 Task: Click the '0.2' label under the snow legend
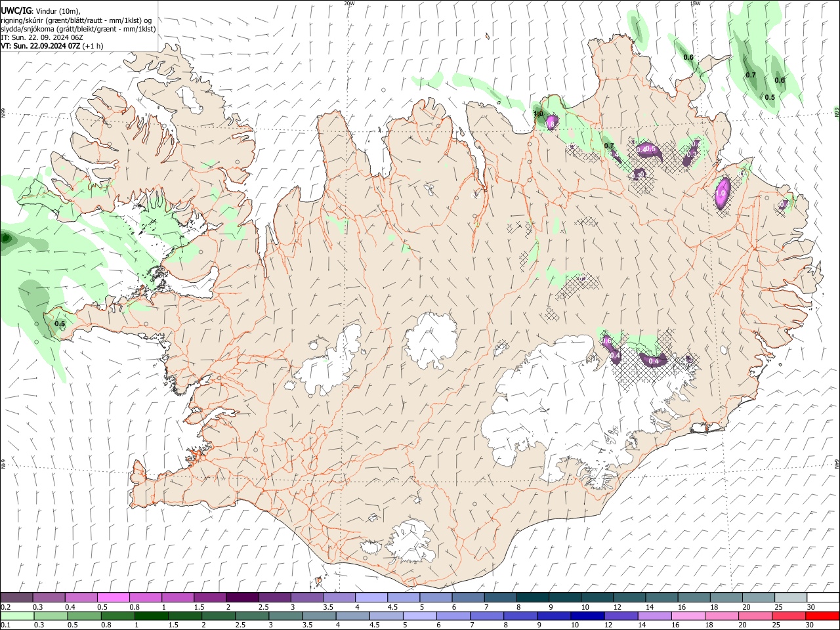point(5,607)
